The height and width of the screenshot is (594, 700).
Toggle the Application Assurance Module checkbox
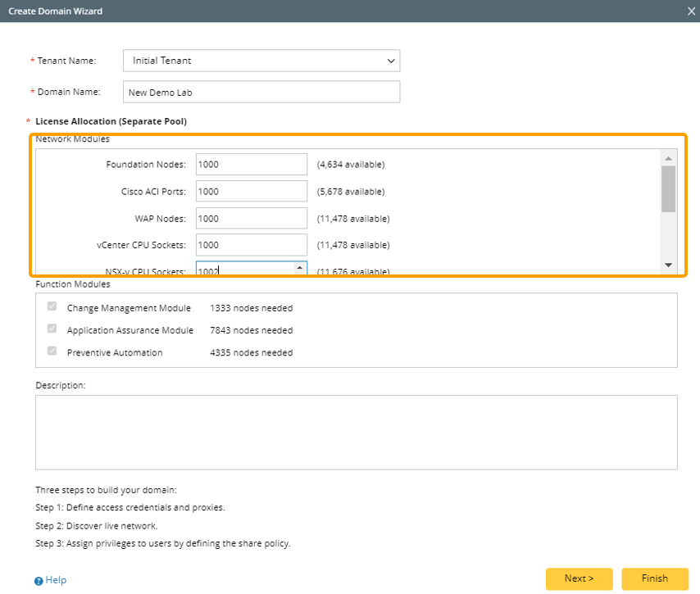tap(52, 329)
